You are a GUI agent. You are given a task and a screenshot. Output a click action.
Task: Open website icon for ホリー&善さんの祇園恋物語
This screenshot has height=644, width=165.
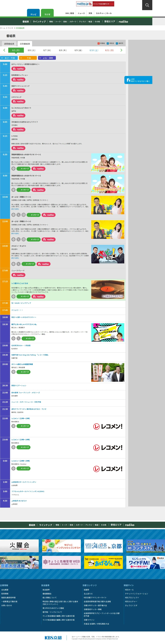[x=14, y=372]
